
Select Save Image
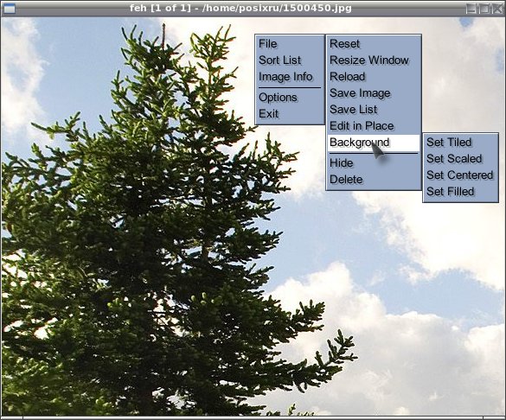click(x=374, y=93)
